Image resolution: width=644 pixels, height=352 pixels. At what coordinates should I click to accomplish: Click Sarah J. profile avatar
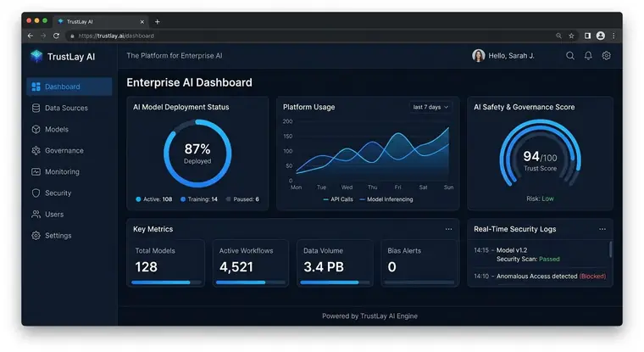tap(479, 55)
